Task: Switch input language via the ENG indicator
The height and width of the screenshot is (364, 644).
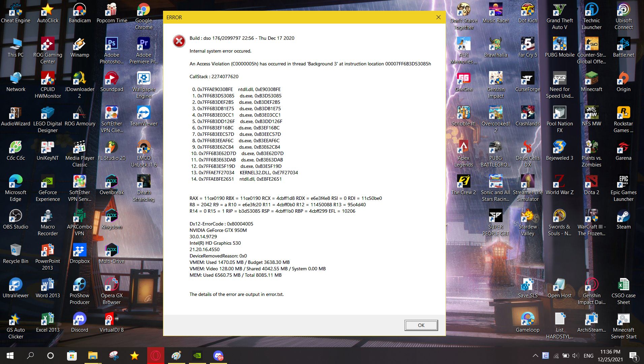Action: (588, 356)
